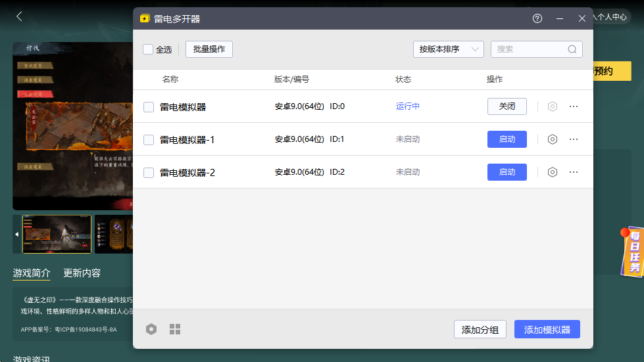Click 运行中 status text
This screenshot has height=362, width=644.
coord(408,106)
